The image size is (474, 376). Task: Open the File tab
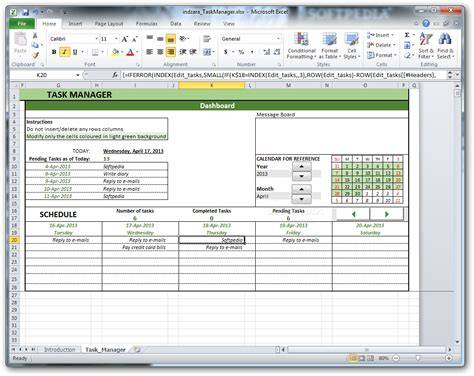pyautogui.click(x=22, y=24)
